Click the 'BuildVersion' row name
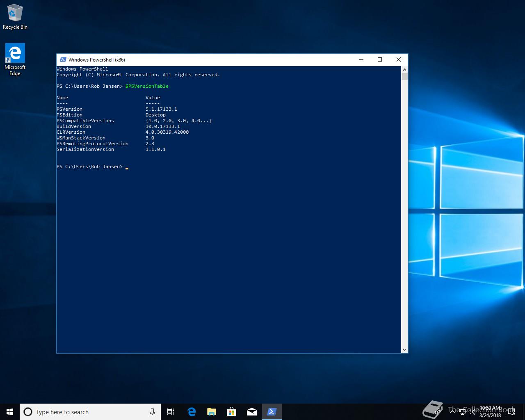The image size is (525, 420). (x=74, y=126)
